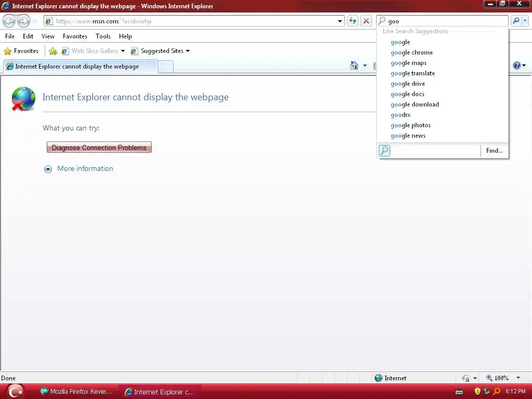Select 'google chrome' suggestion
The height and width of the screenshot is (399, 532).
coord(443,52)
